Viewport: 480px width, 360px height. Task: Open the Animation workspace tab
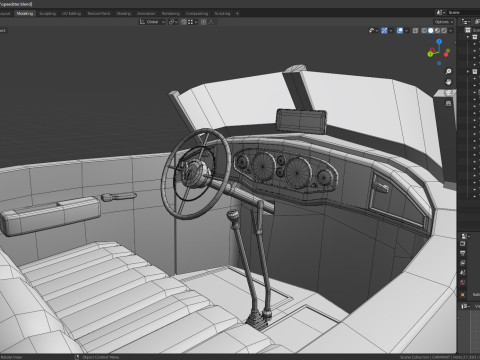(x=146, y=13)
